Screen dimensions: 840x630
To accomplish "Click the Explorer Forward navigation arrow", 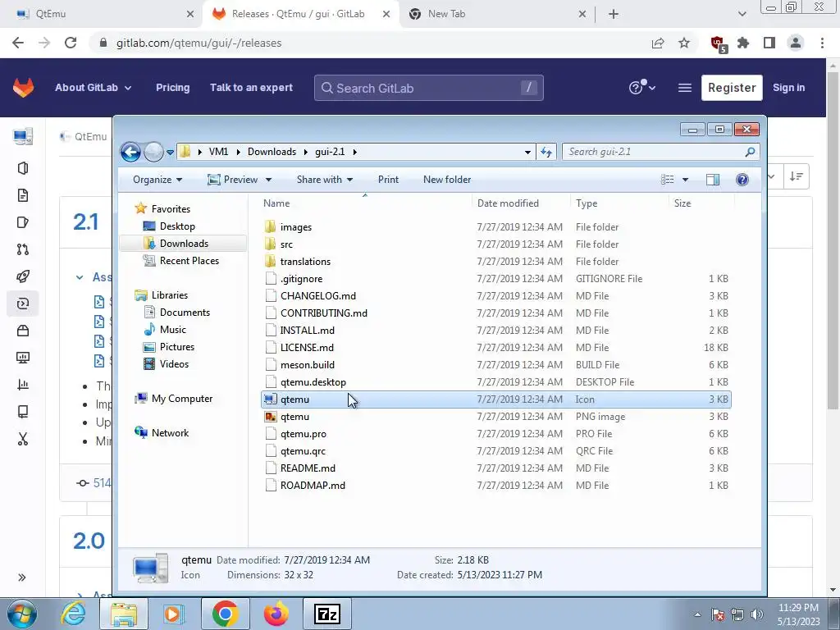I will tap(153, 152).
